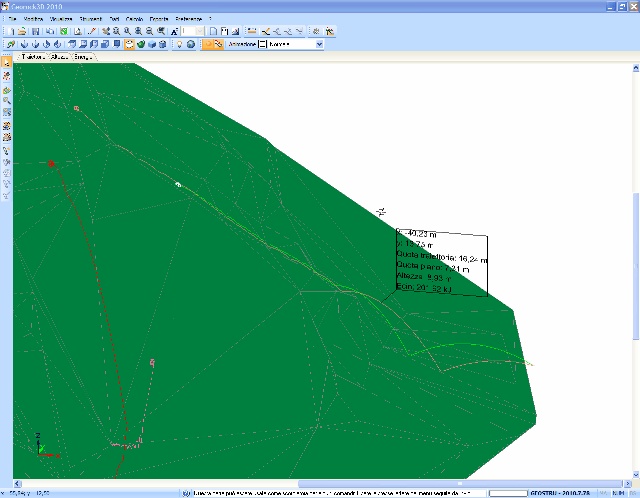Image resolution: width=640 pixels, height=498 pixels.
Task: Open the Modifica menu
Action: [33, 19]
